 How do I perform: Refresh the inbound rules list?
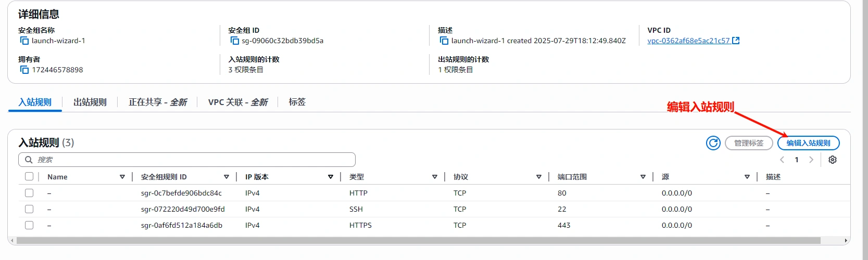[x=713, y=143]
